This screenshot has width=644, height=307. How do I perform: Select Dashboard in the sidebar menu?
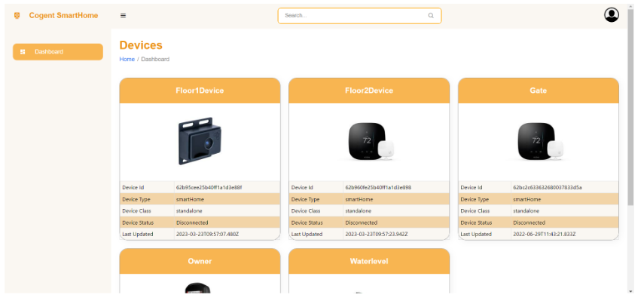[58, 52]
